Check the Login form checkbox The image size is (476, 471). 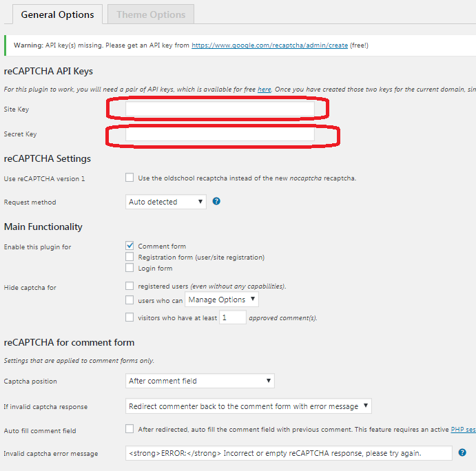coord(130,268)
